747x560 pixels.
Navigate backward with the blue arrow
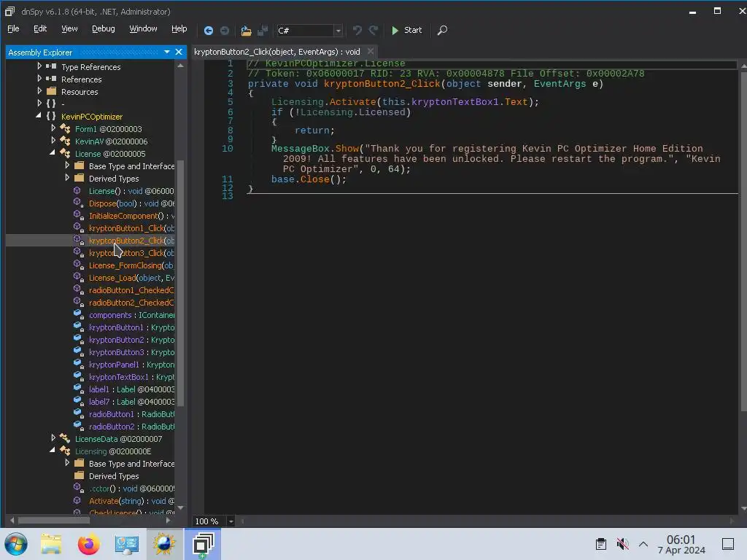(x=208, y=31)
